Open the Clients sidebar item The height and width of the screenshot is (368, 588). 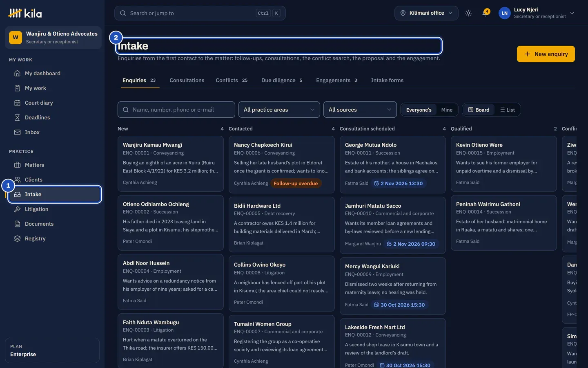coord(54,180)
